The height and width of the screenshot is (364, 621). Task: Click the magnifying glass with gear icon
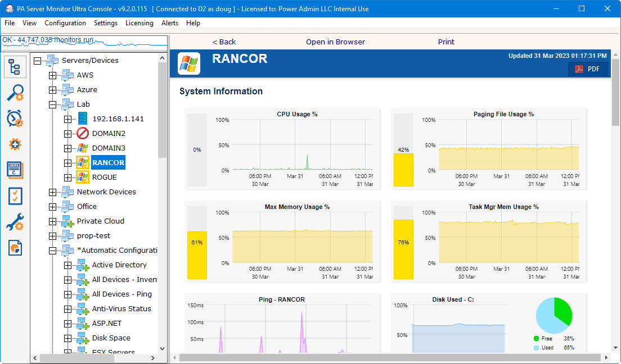coord(15,93)
